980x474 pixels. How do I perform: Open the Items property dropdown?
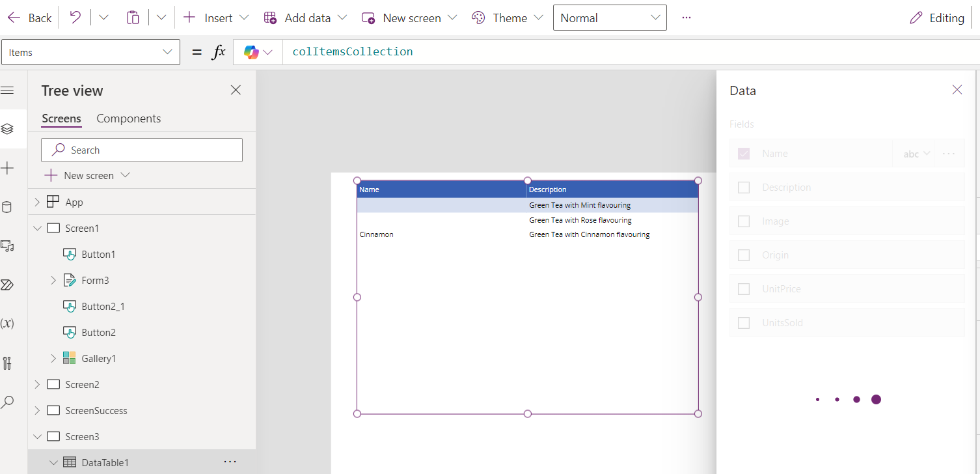91,52
